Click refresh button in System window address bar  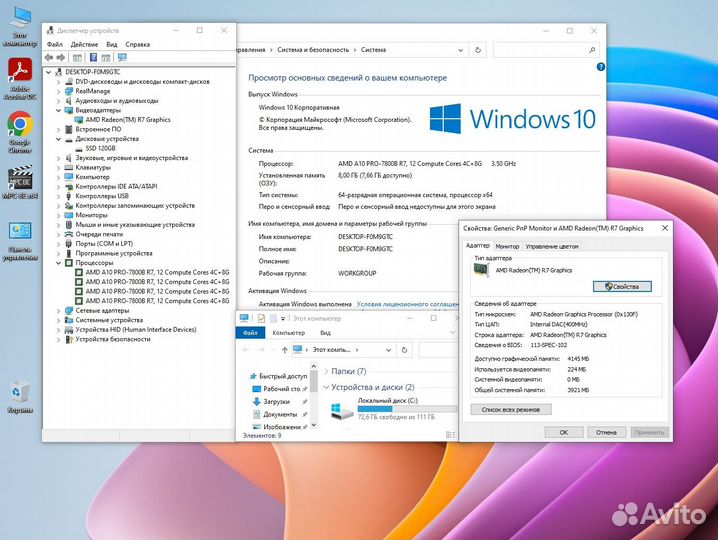(478, 50)
